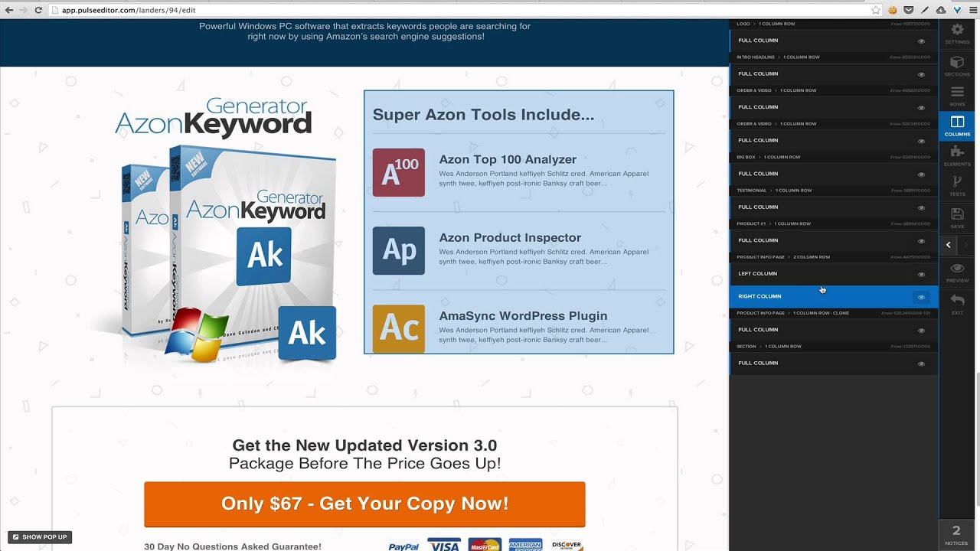Click the American Express card logo
This screenshot has width=980, height=551.
click(x=525, y=545)
